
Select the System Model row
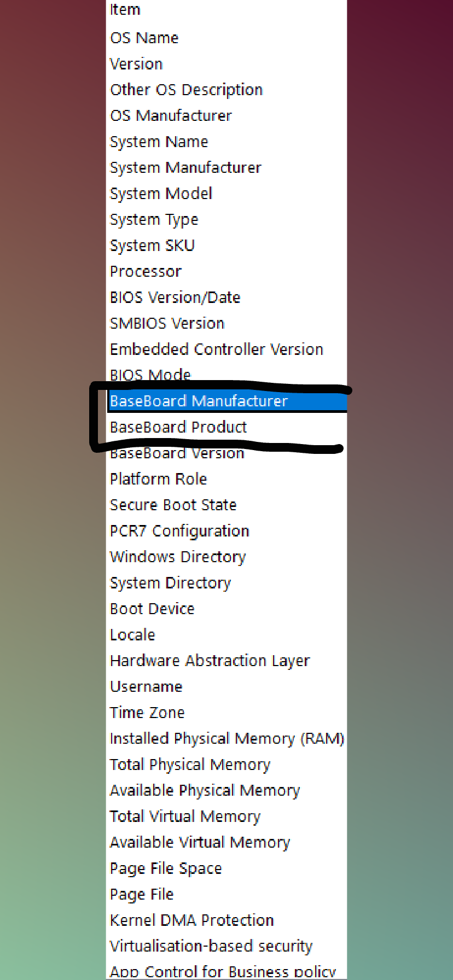[226, 194]
